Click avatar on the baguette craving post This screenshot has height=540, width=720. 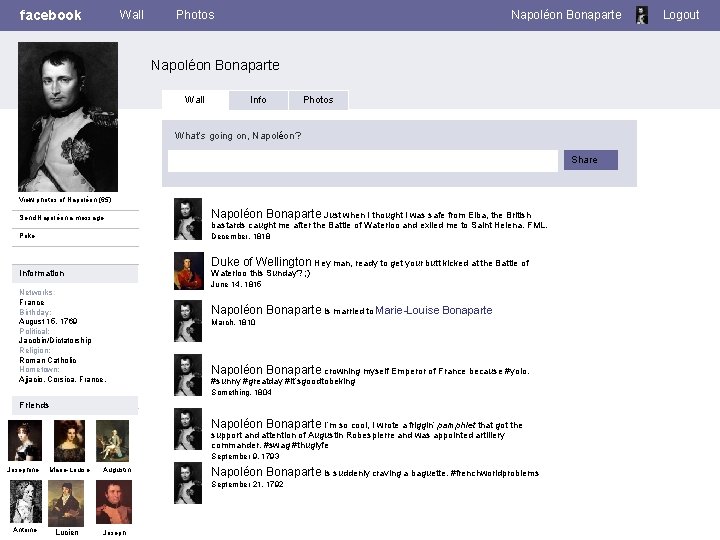click(188, 483)
